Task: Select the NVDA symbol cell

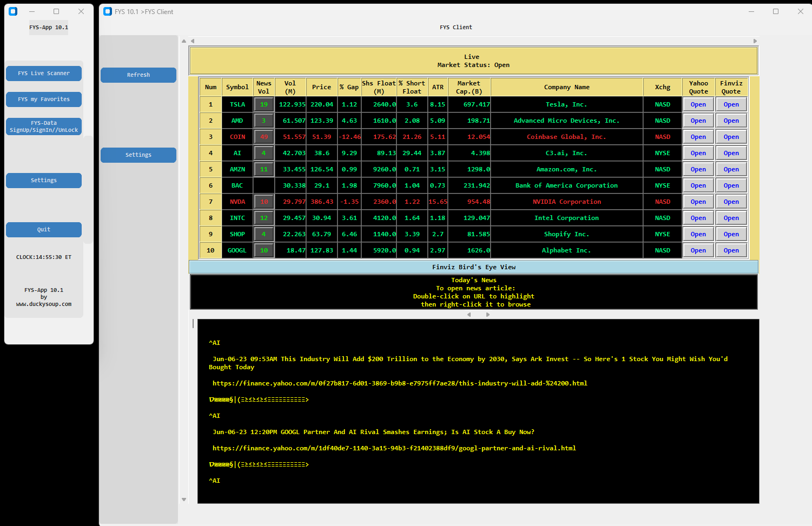Action: click(237, 202)
